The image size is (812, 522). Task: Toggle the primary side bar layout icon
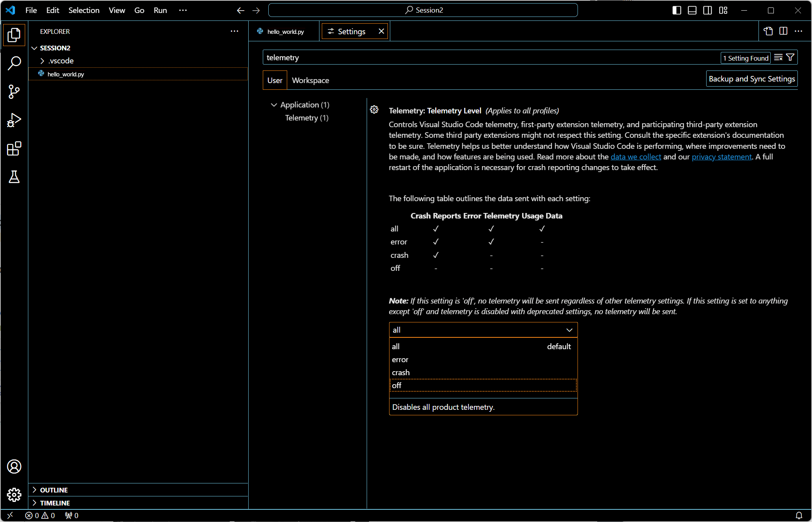(677, 10)
